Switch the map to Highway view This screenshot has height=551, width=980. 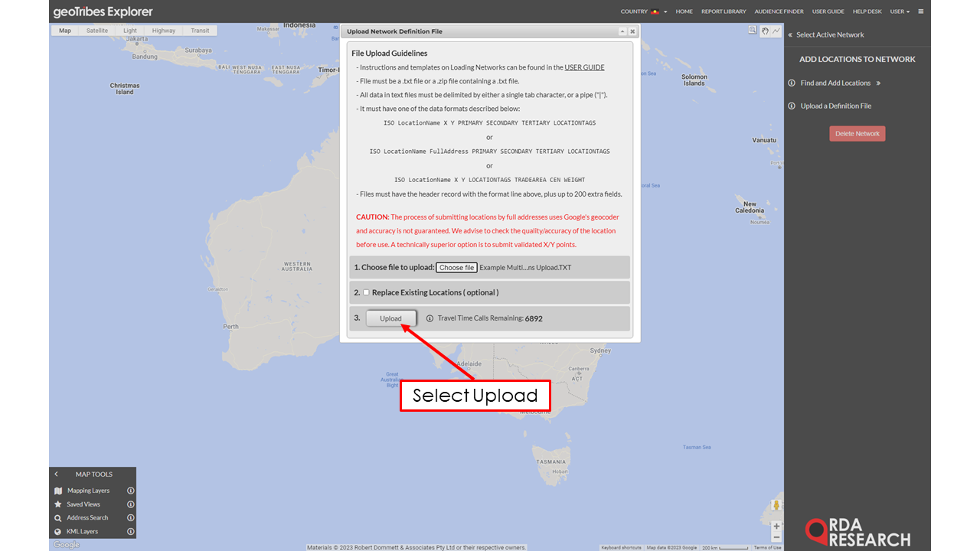pos(164,31)
